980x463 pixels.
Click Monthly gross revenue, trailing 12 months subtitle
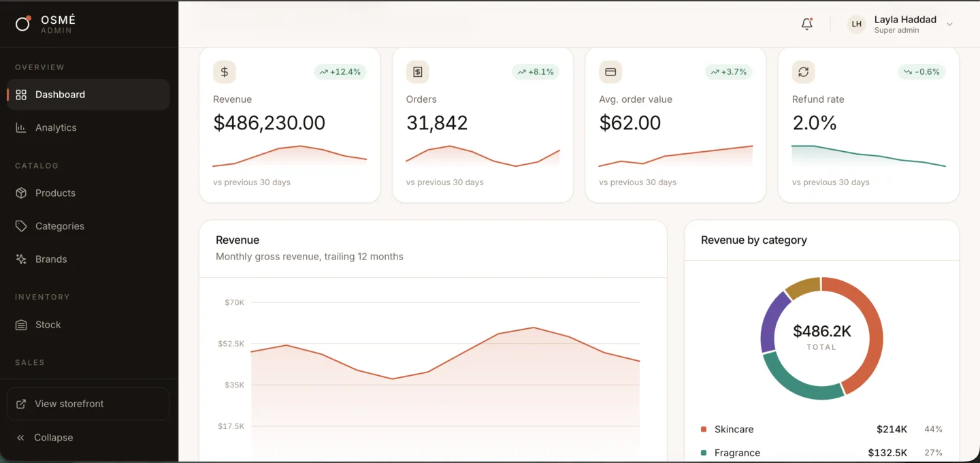point(310,257)
